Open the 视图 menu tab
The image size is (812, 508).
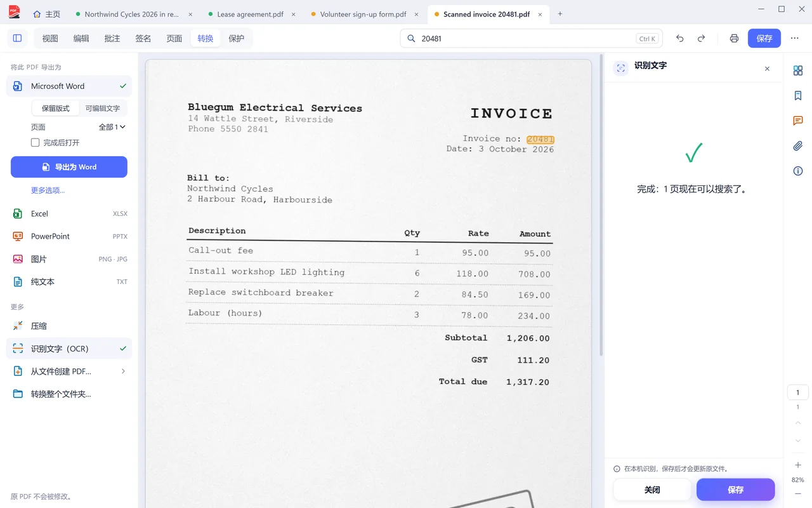tap(50, 38)
